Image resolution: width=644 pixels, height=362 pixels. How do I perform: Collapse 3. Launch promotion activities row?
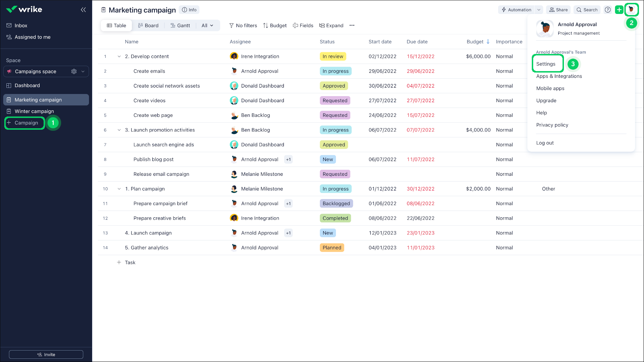[119, 130]
